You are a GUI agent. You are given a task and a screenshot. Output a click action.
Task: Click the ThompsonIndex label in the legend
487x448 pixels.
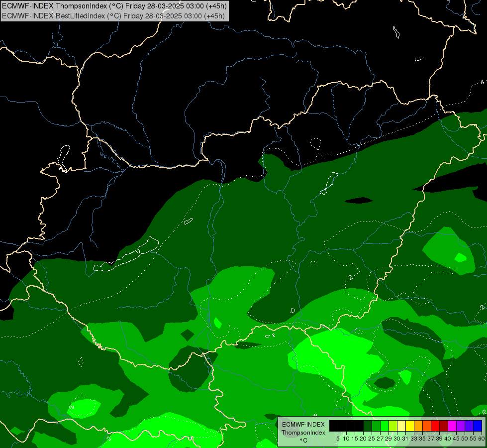(x=303, y=433)
